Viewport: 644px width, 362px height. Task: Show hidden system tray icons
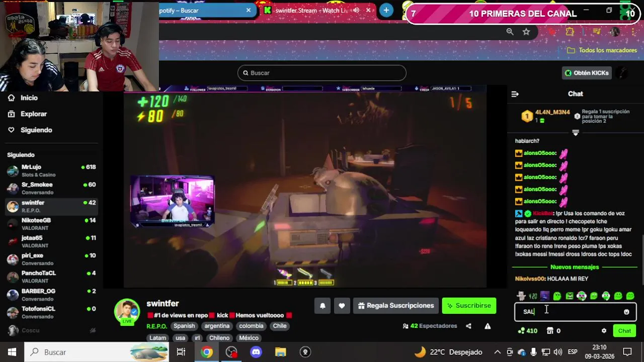point(497,352)
